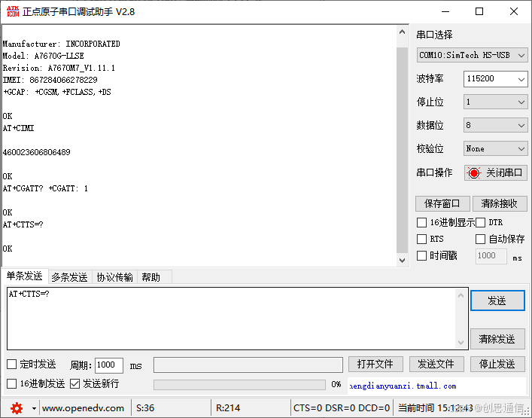This screenshot has height=418, width=532.
Task: Click the Manufacturer: INCORPORATED line
Action: click(62, 44)
